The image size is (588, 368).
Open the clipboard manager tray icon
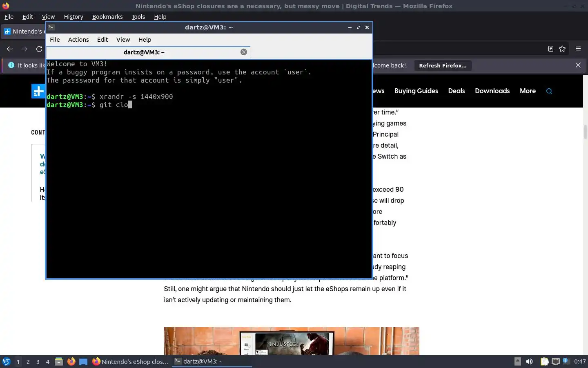[544, 361]
